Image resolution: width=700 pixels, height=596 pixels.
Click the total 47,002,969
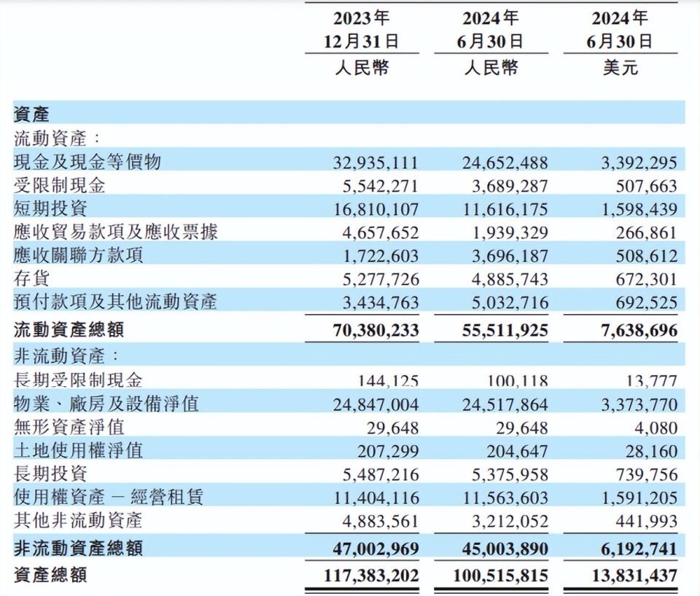tap(376, 549)
